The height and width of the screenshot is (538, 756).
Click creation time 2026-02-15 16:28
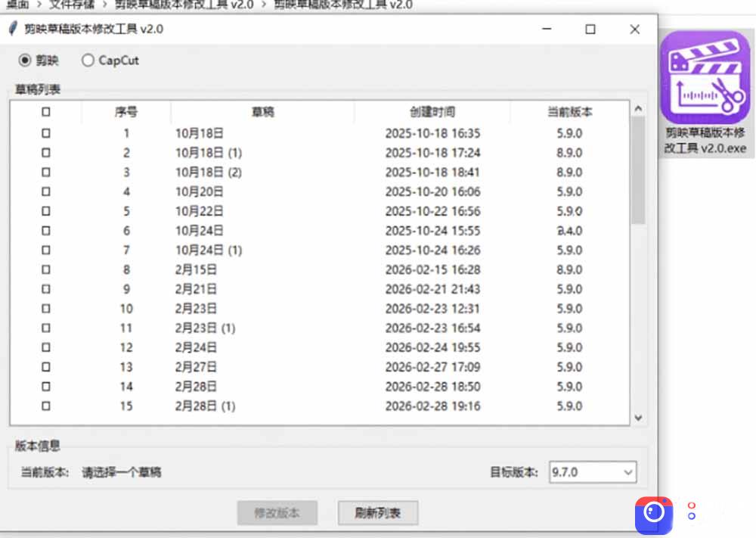click(x=432, y=269)
